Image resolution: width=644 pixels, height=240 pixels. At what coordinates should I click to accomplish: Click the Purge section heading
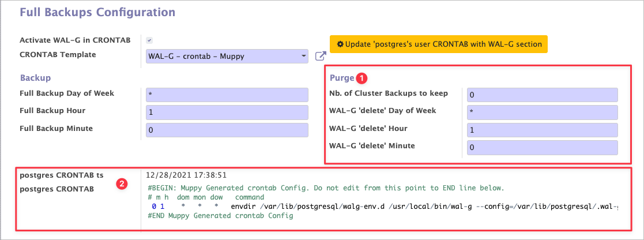tap(341, 77)
